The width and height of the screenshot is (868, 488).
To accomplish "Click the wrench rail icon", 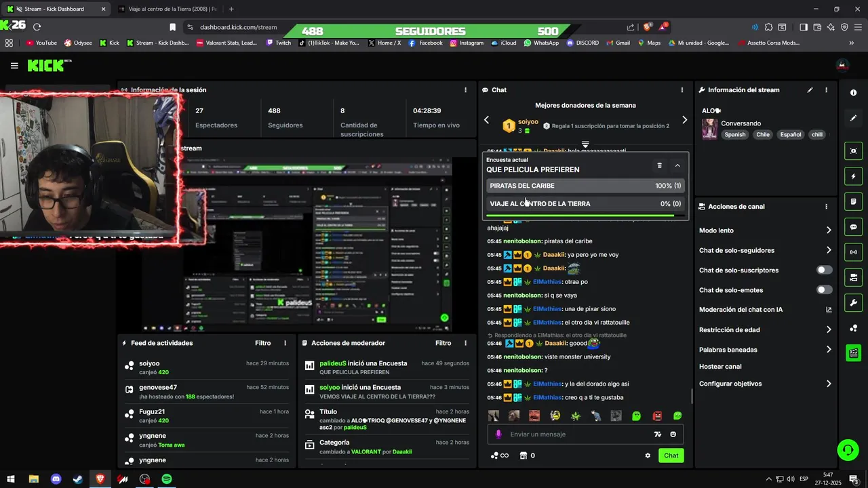I will pos(853,302).
